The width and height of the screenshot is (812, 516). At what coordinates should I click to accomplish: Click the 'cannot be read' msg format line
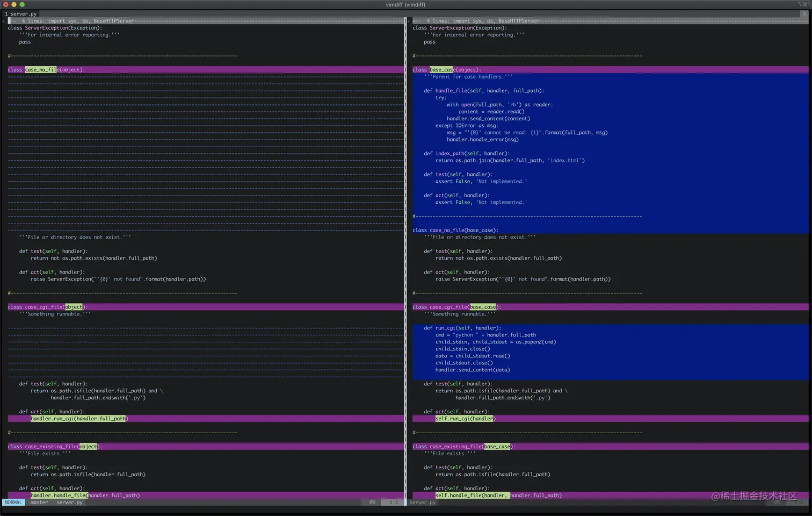527,133
